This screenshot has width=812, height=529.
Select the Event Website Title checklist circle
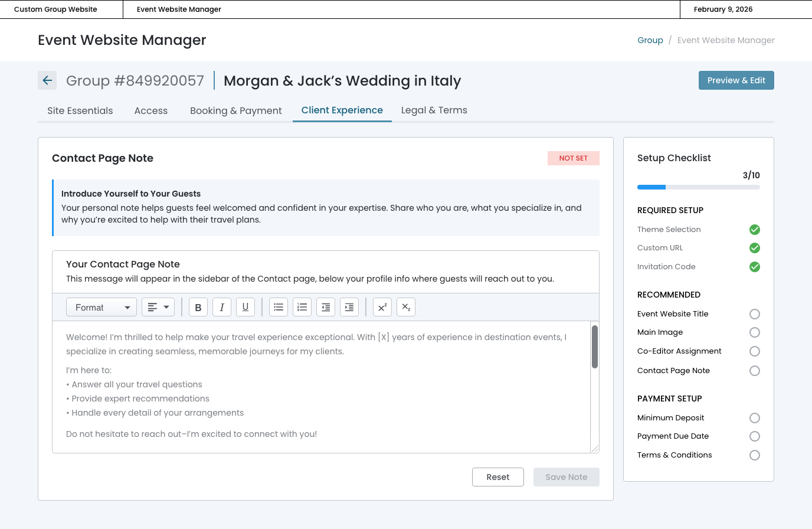(x=754, y=314)
